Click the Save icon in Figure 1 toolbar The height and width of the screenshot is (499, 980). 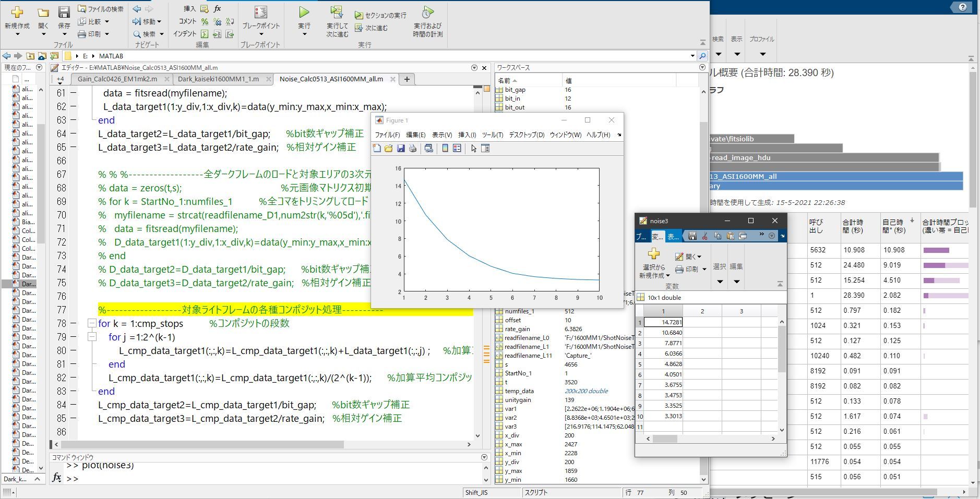pyautogui.click(x=401, y=149)
